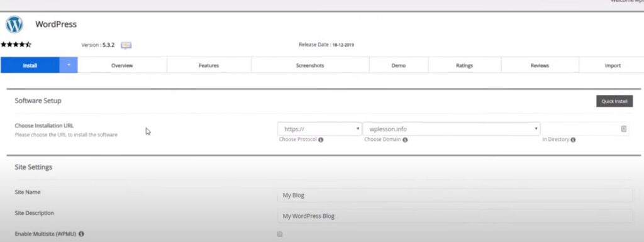Click the Enable Multisite (WPMU) label
Image resolution: width=644 pixels, height=242 pixels.
coord(45,234)
